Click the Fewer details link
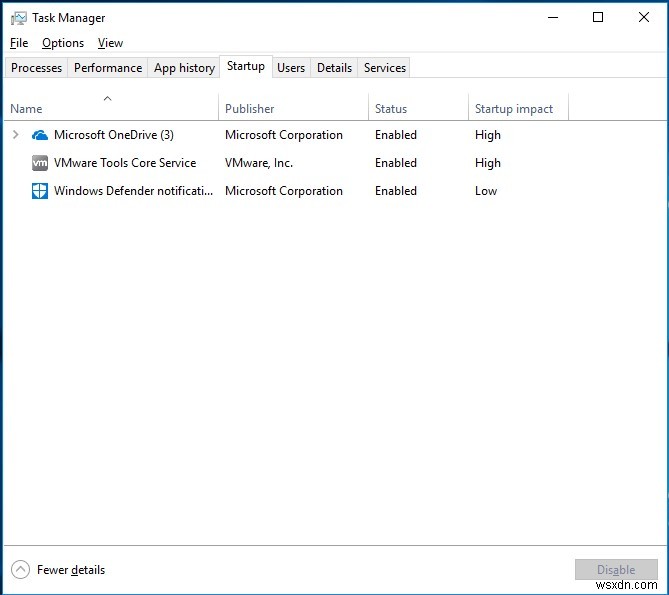This screenshot has height=595, width=669. point(71,570)
